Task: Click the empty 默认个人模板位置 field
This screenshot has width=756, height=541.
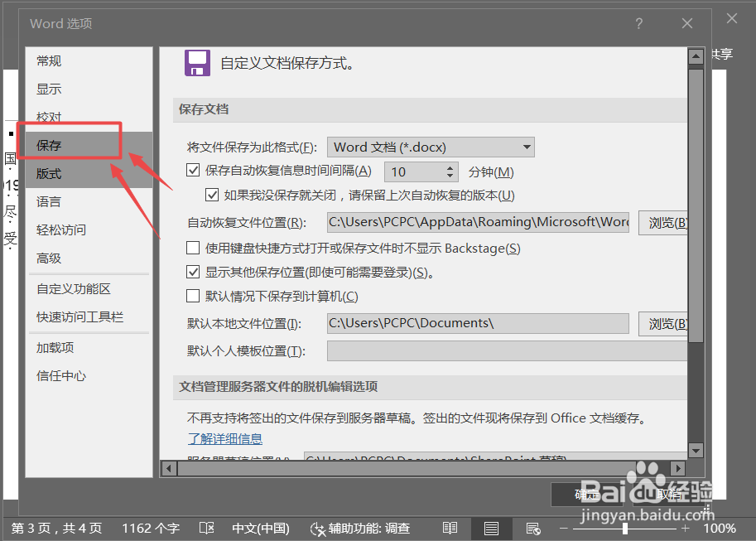Action: coord(508,350)
